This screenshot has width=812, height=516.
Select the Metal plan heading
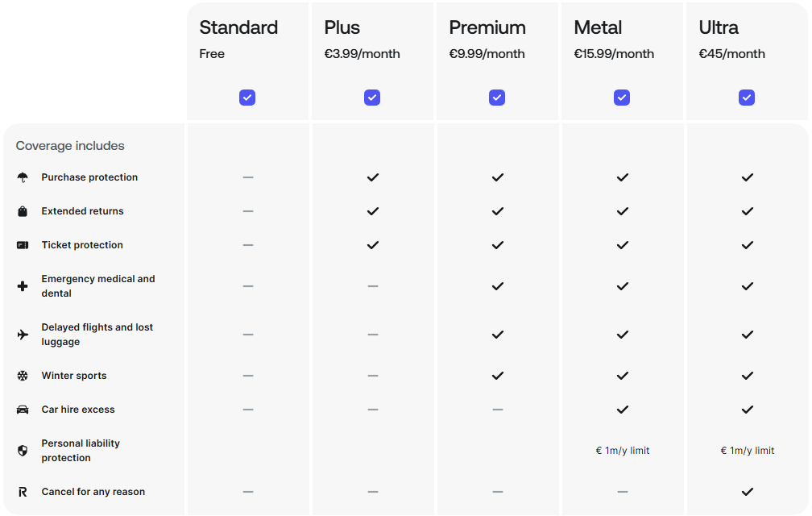pos(598,27)
